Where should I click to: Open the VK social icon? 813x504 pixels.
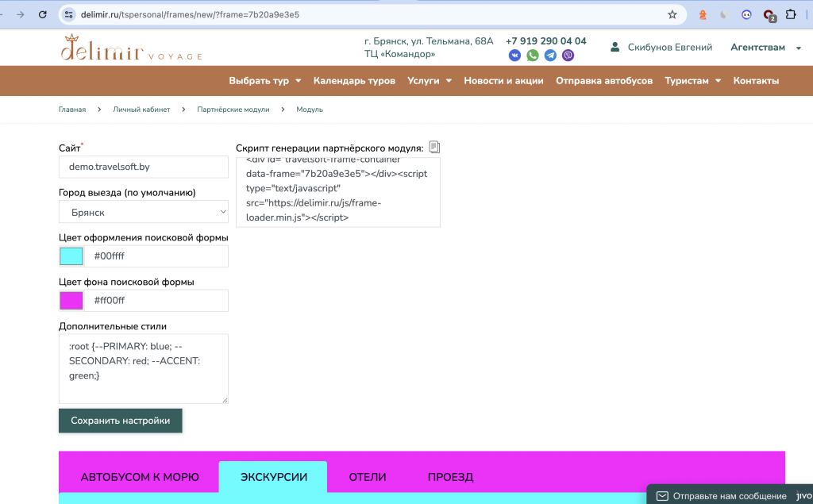pos(514,55)
